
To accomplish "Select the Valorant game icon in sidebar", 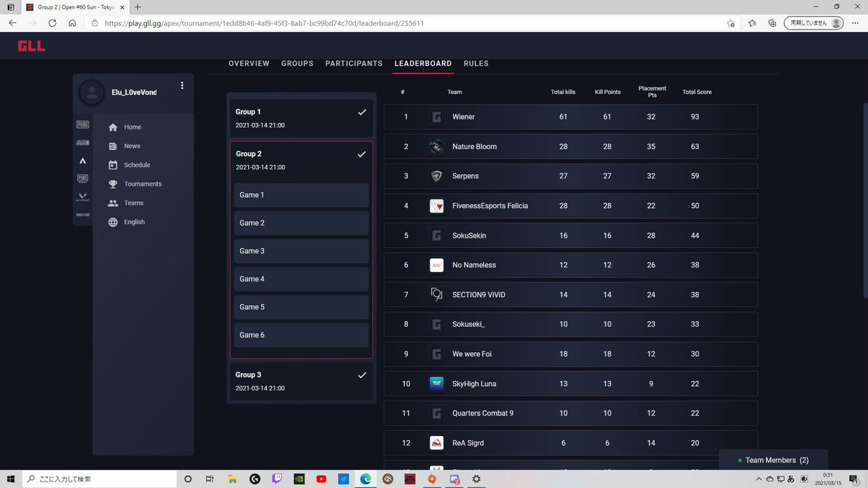I will pos(82,197).
